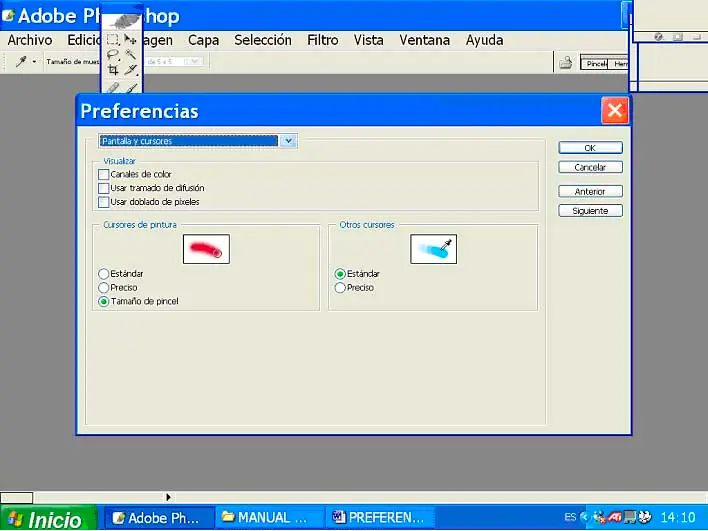The width and height of the screenshot is (708, 531).
Task: Select the Move tool in toolbox
Action: click(x=130, y=39)
